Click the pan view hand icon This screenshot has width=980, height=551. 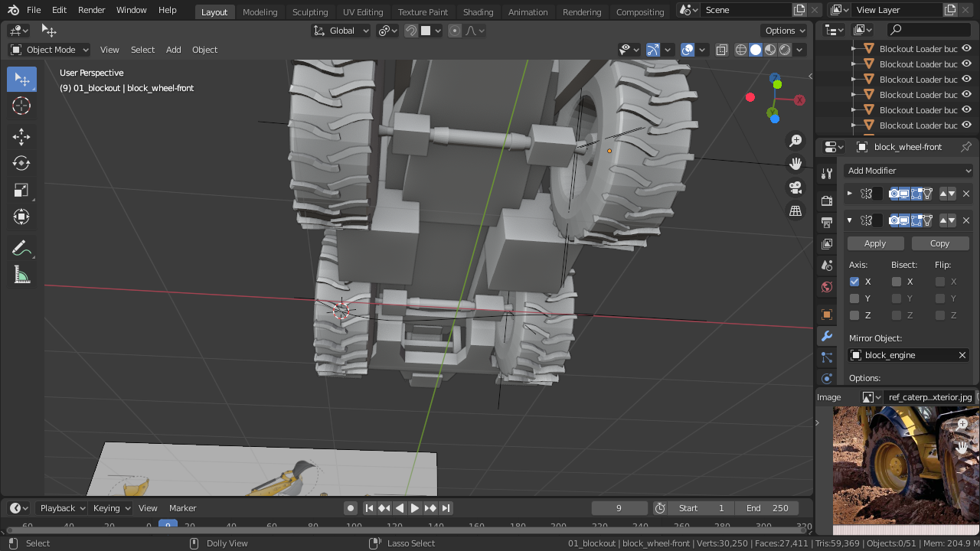pos(795,164)
